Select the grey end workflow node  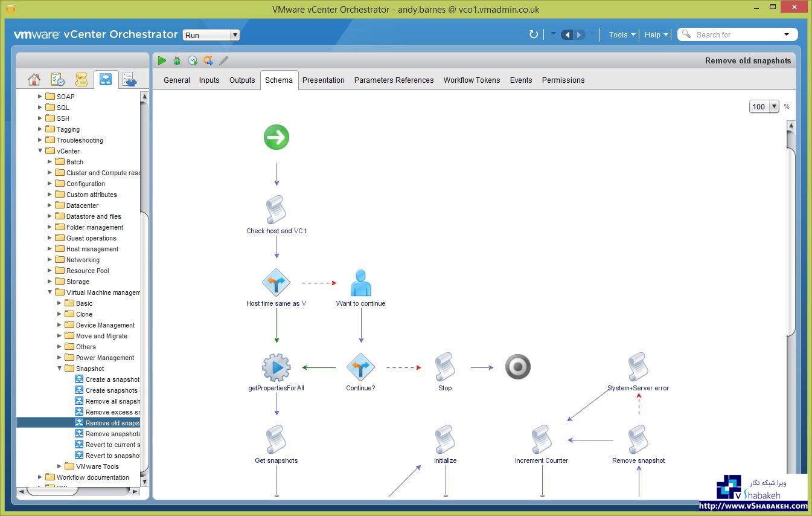(x=518, y=367)
